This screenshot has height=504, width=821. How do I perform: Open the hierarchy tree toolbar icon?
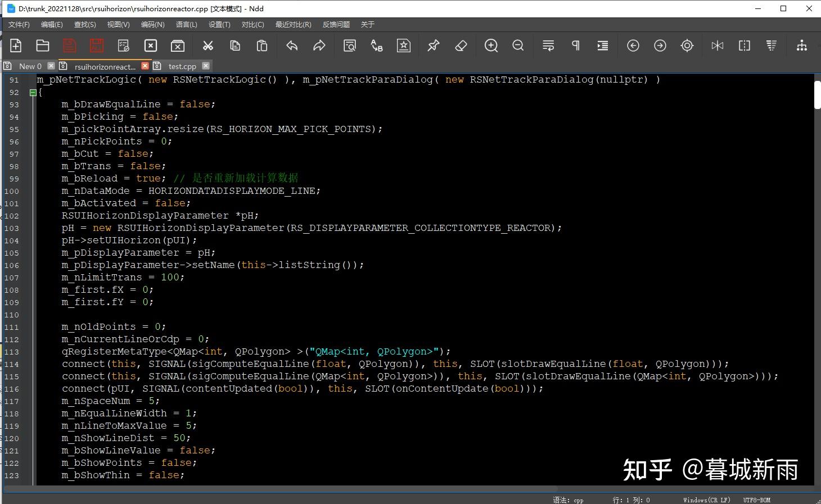[x=802, y=46]
